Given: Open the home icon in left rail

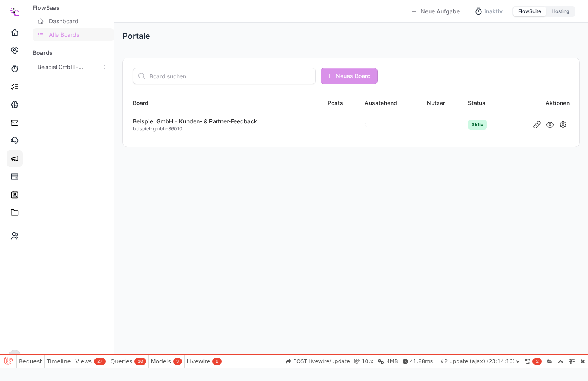Looking at the screenshot, I should click(15, 32).
